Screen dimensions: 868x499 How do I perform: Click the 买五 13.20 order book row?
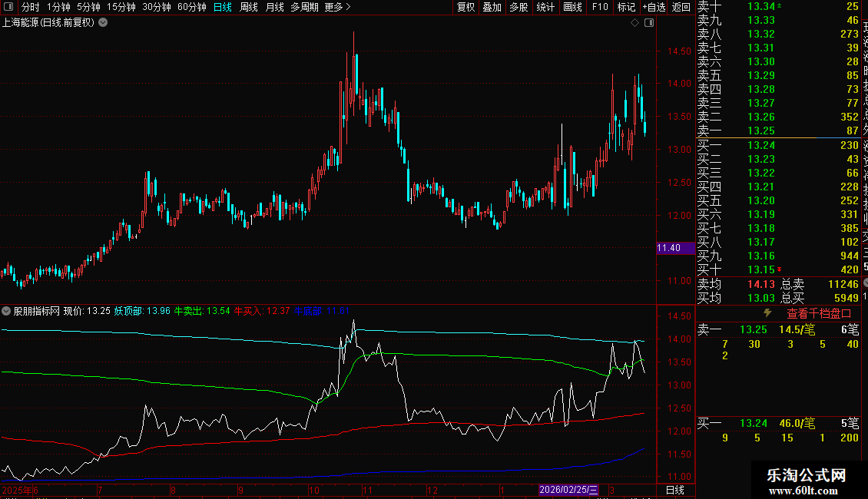(x=778, y=200)
